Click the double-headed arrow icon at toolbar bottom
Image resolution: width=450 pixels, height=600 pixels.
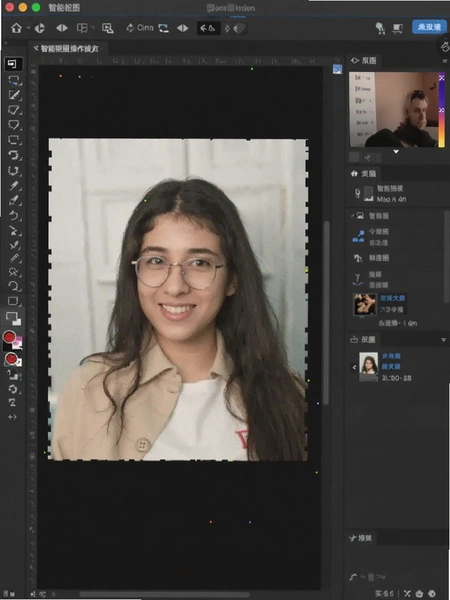[x=12, y=417]
